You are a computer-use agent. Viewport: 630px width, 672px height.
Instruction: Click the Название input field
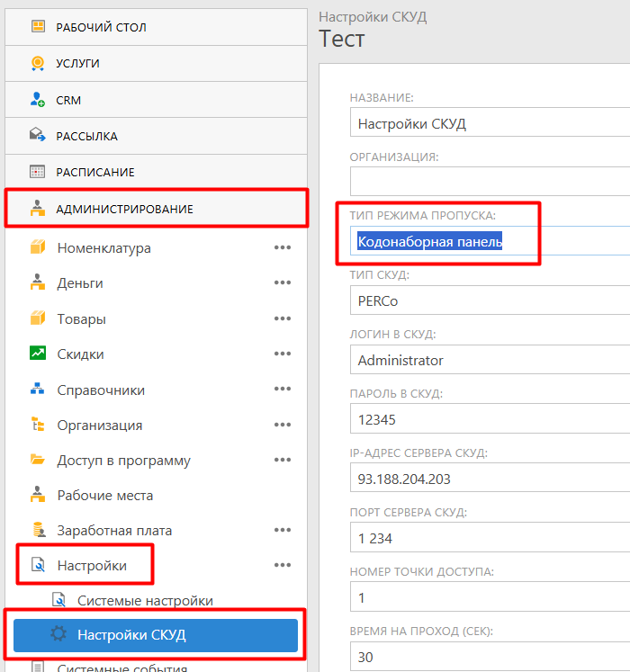pyautogui.click(x=490, y=124)
